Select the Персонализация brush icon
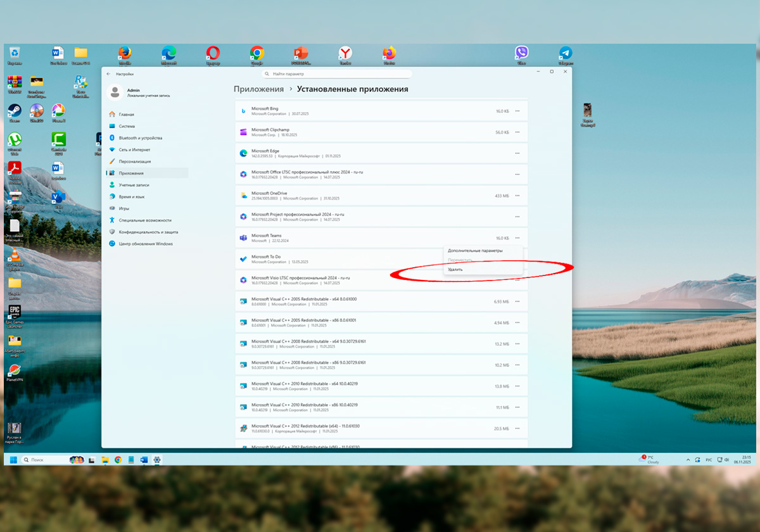 [x=112, y=161]
